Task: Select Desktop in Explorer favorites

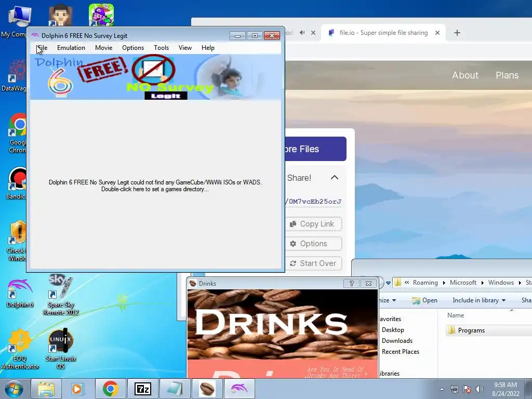Action: (393, 330)
